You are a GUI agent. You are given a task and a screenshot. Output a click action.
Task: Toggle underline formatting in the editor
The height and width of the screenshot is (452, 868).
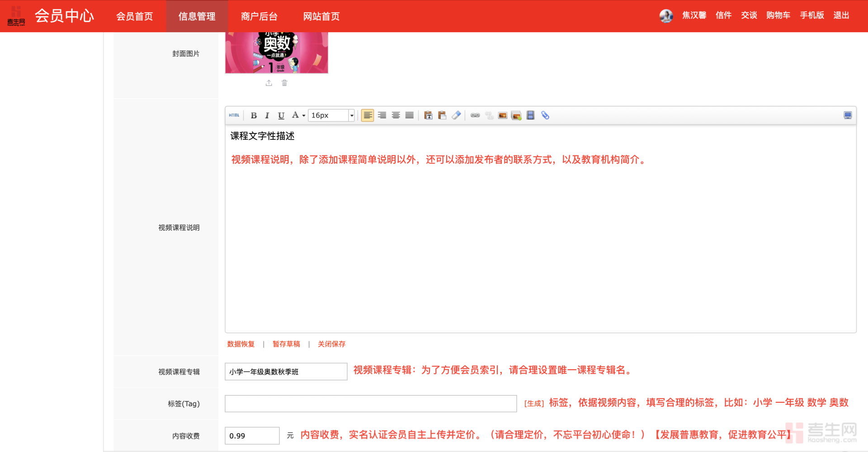pyautogui.click(x=281, y=115)
